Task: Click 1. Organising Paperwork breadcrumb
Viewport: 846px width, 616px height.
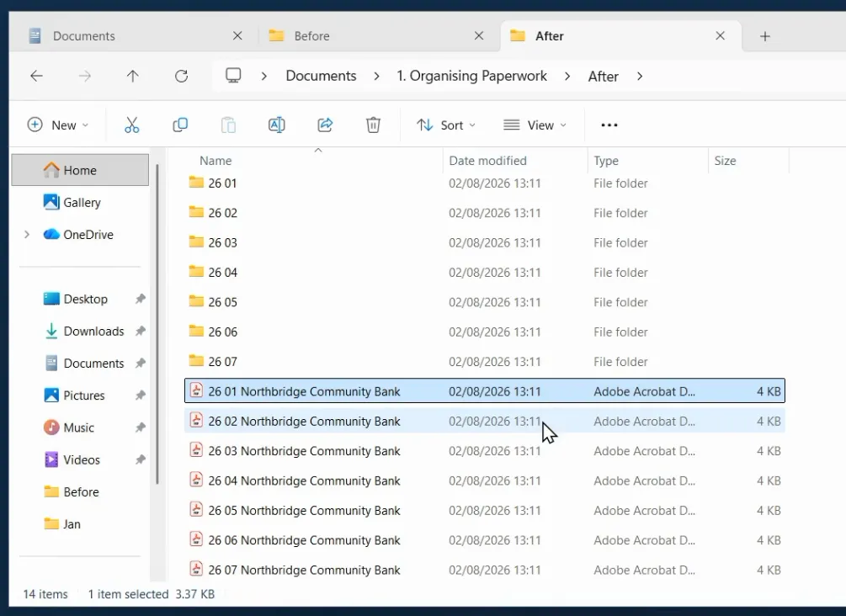Action: pyautogui.click(x=471, y=76)
